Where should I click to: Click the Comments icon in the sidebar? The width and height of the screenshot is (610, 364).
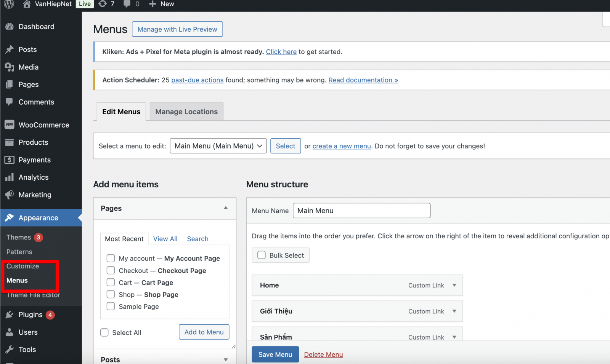[10, 102]
